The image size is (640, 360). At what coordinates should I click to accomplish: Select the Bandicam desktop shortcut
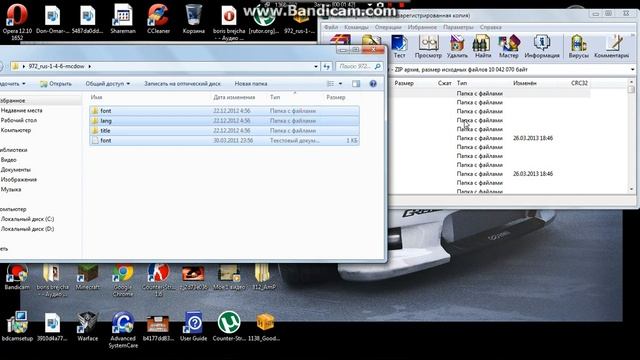(x=17, y=277)
